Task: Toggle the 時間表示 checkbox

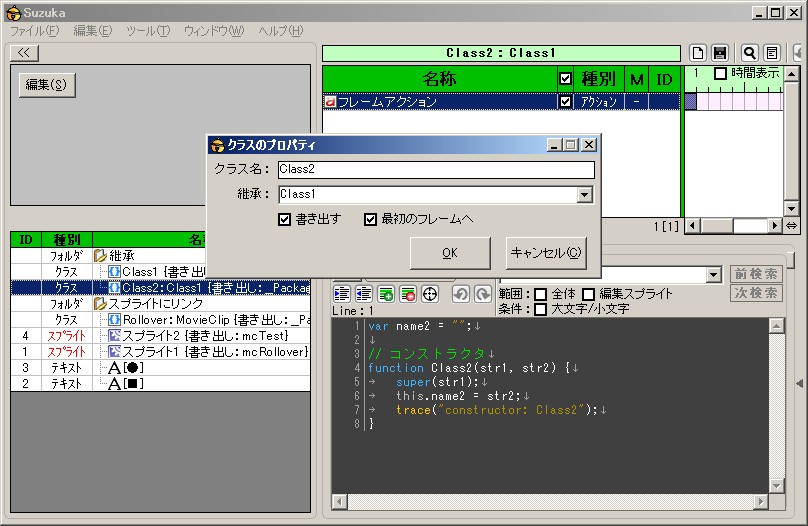Action: tap(720, 73)
